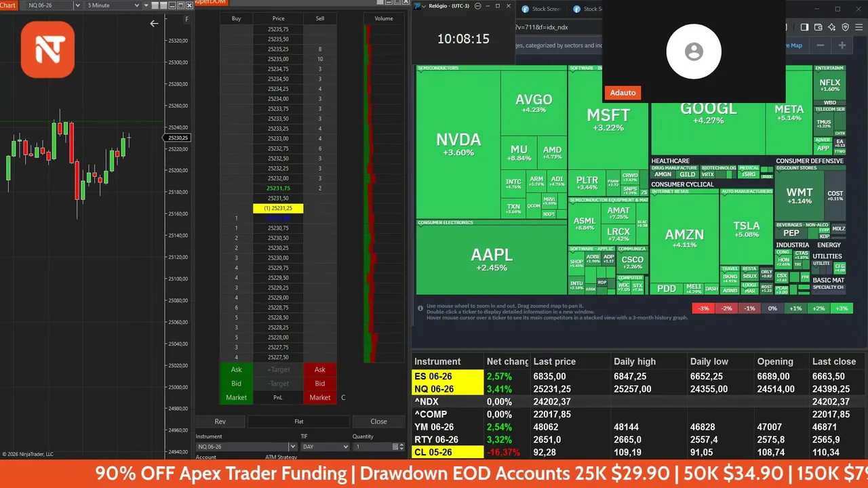
Task: Click the Quantity input field
Action: pos(372,447)
